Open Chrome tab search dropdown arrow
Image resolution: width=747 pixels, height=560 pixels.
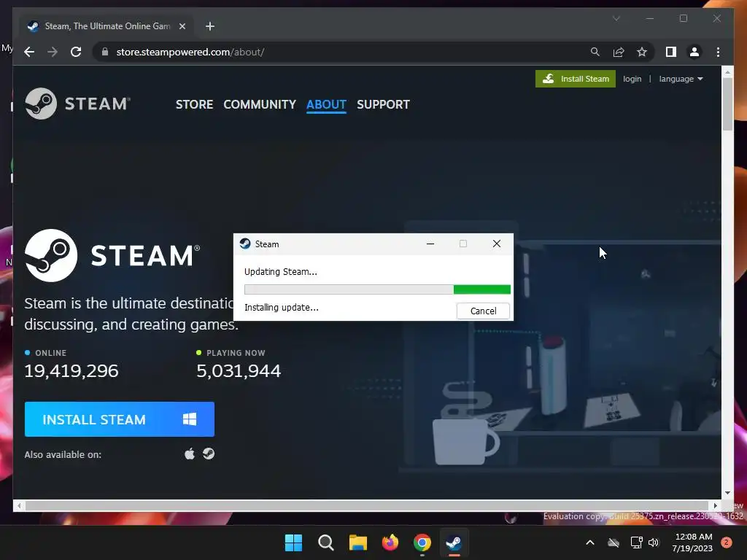[616, 18]
